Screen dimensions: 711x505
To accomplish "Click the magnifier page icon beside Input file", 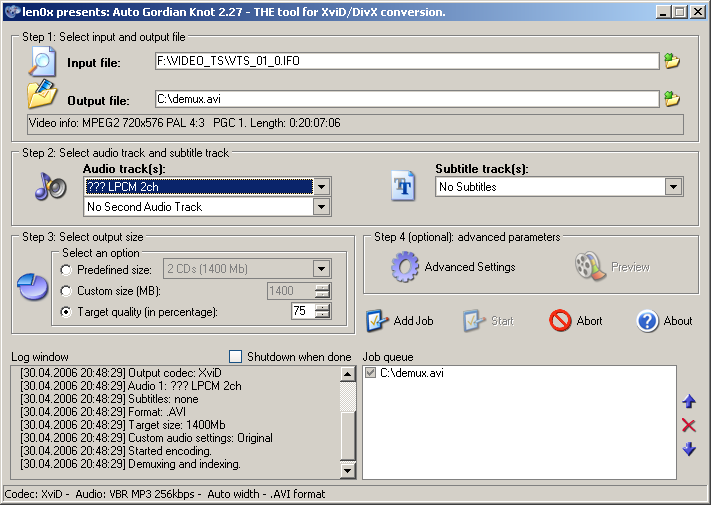I will (42, 62).
